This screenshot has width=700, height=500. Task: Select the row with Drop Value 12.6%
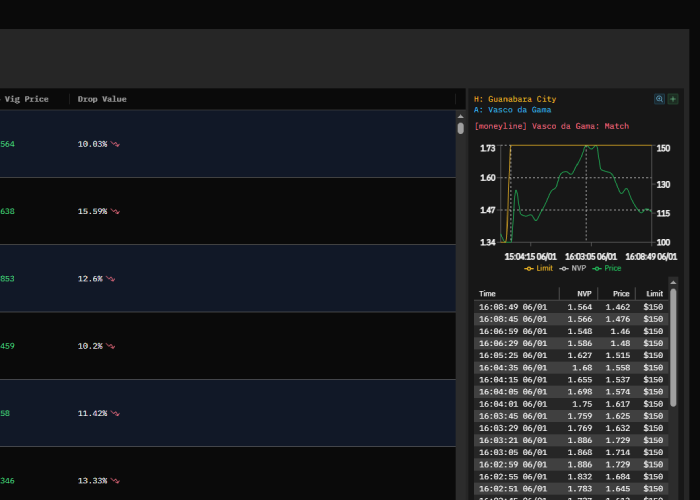(x=228, y=279)
